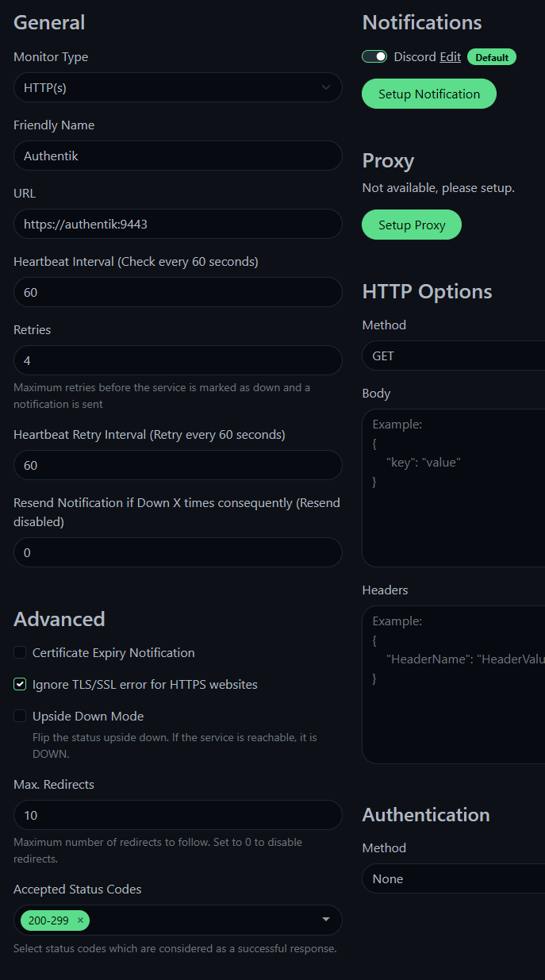This screenshot has width=545, height=980.
Task: Select the Heartbeat Interval field
Action: (178, 292)
